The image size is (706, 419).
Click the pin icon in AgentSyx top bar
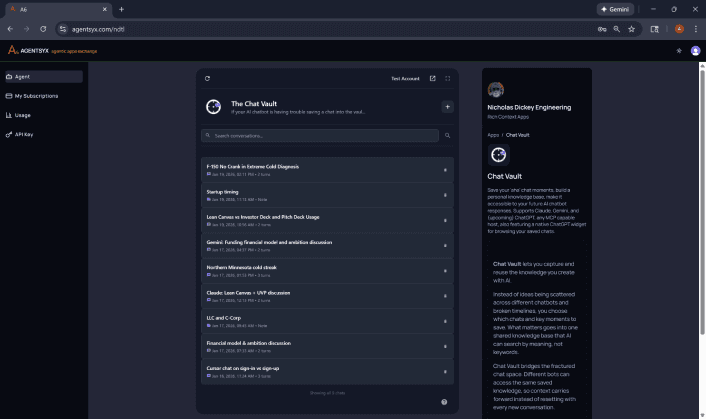679,51
